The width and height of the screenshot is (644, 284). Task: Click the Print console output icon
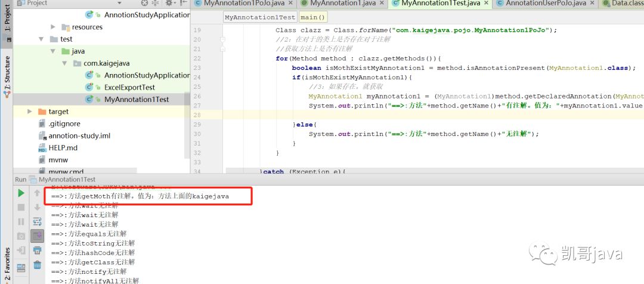pos(38,251)
